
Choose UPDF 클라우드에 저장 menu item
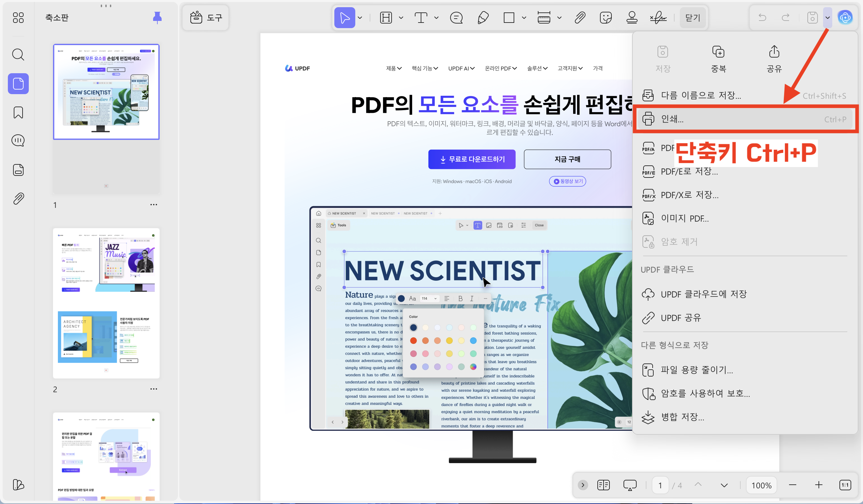[x=745, y=294]
